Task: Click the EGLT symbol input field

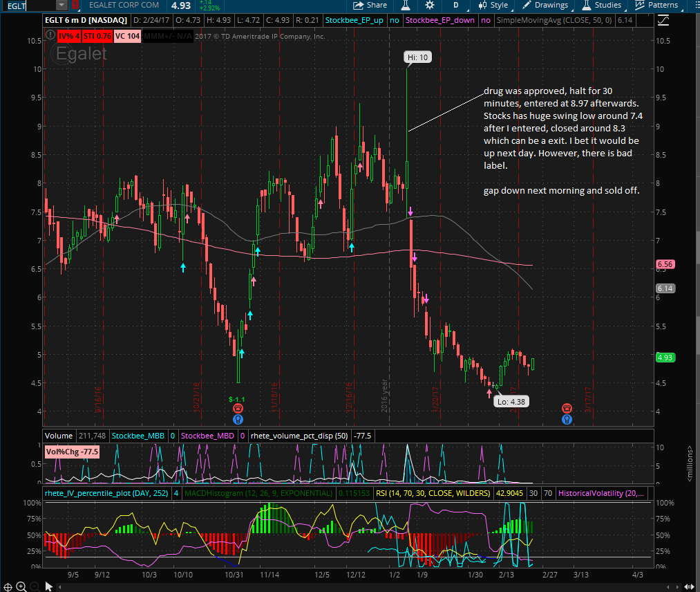Action: click(x=29, y=6)
